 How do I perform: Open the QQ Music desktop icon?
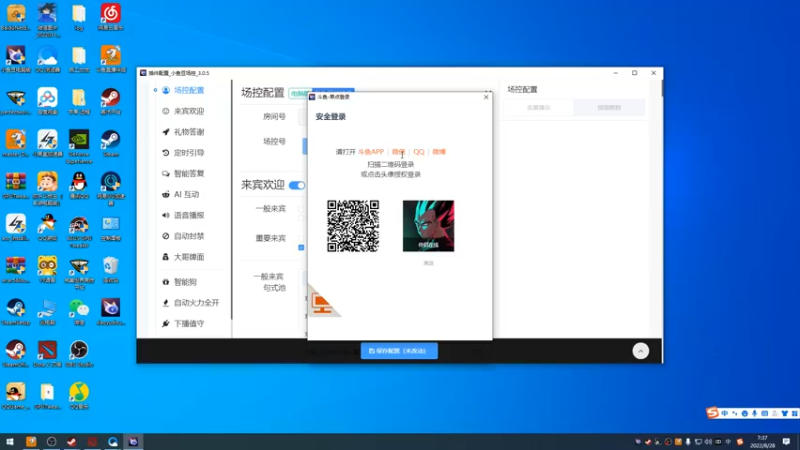tap(79, 395)
